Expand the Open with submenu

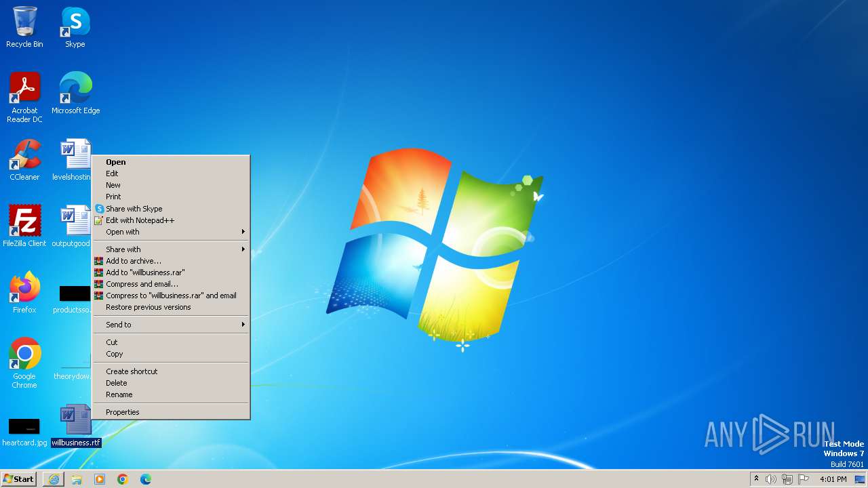pyautogui.click(x=171, y=232)
